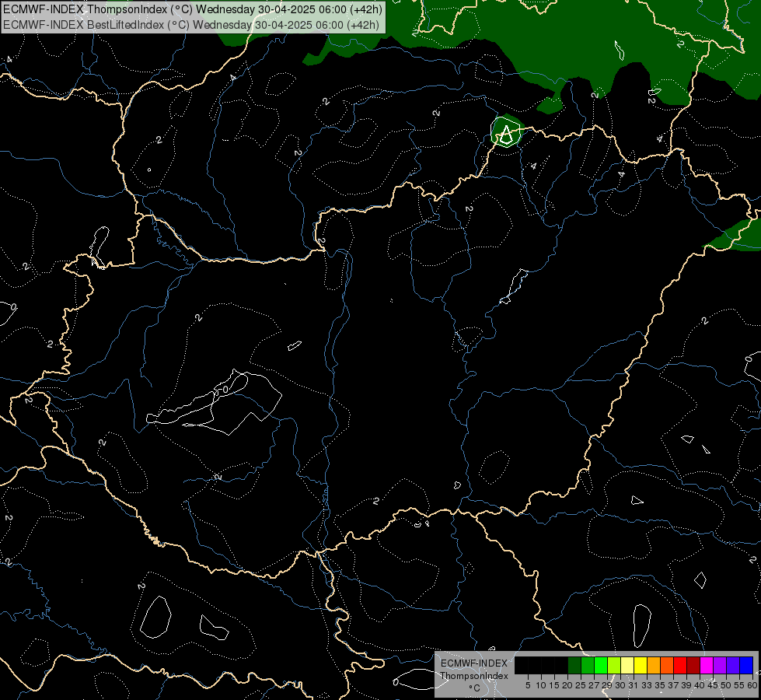Click the legend tick value 55
This screenshot has width=761, height=700.
click(739, 685)
